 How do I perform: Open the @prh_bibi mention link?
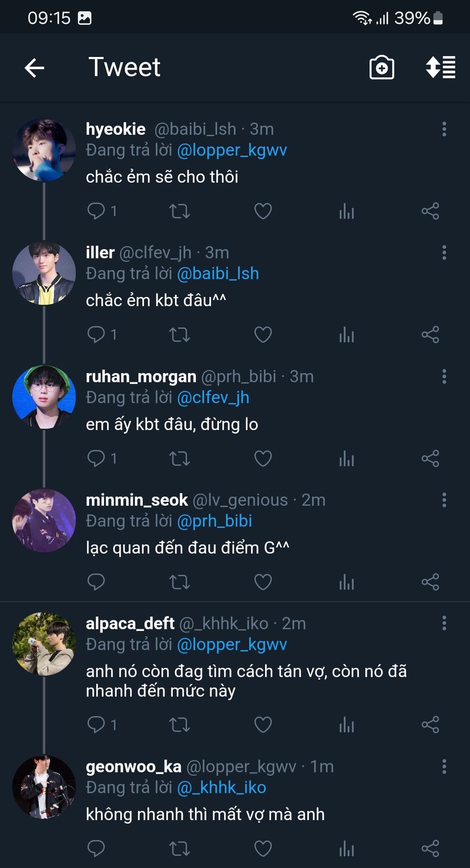214,521
